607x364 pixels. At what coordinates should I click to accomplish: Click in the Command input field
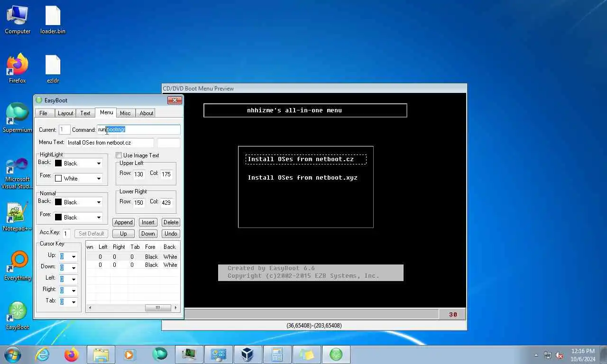[138, 129]
